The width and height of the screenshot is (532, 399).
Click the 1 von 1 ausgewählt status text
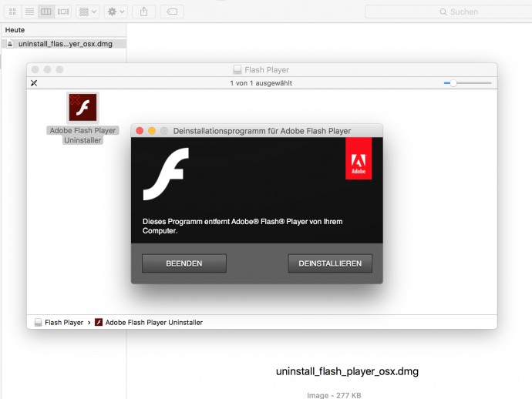[261, 83]
